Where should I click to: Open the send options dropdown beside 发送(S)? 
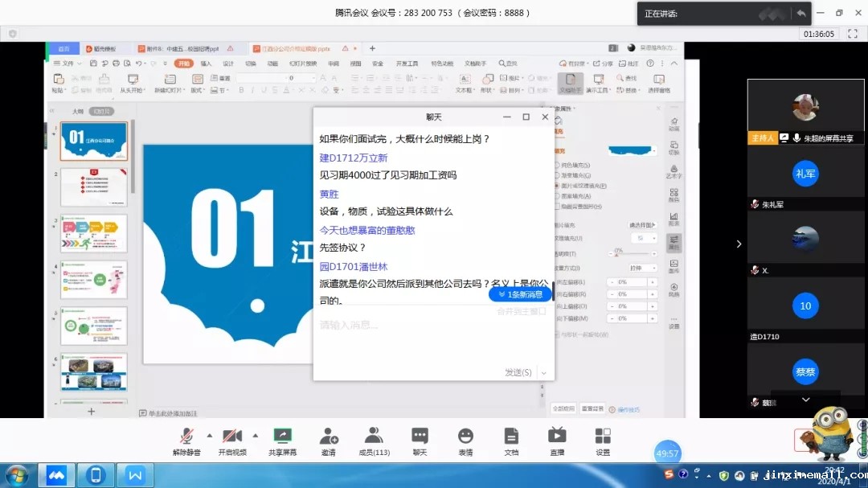544,373
